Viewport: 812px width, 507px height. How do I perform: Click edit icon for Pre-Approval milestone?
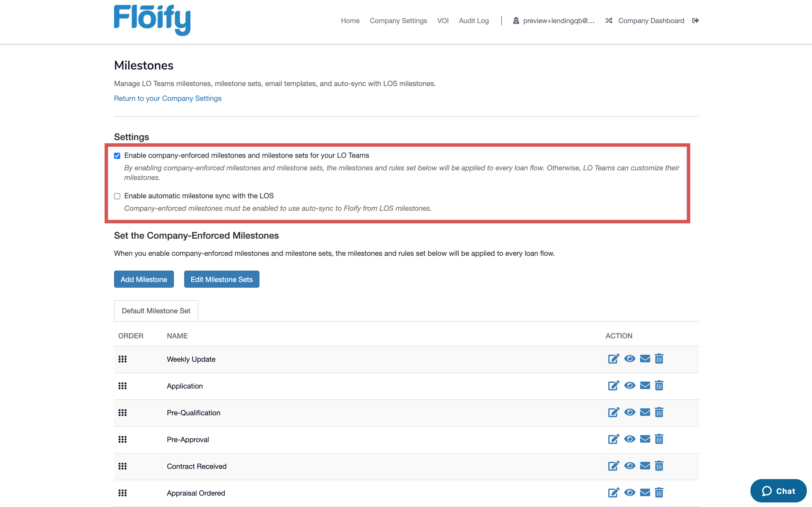point(613,439)
